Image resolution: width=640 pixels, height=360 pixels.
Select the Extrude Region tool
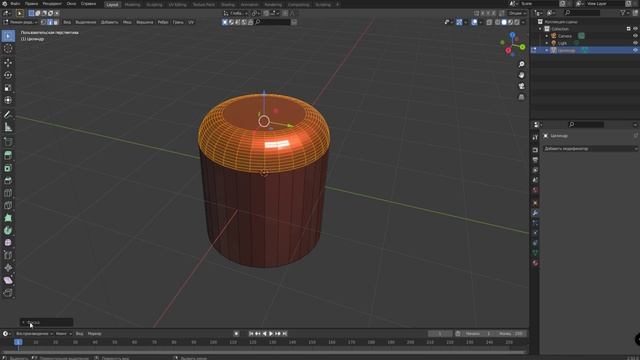[x=8, y=155]
